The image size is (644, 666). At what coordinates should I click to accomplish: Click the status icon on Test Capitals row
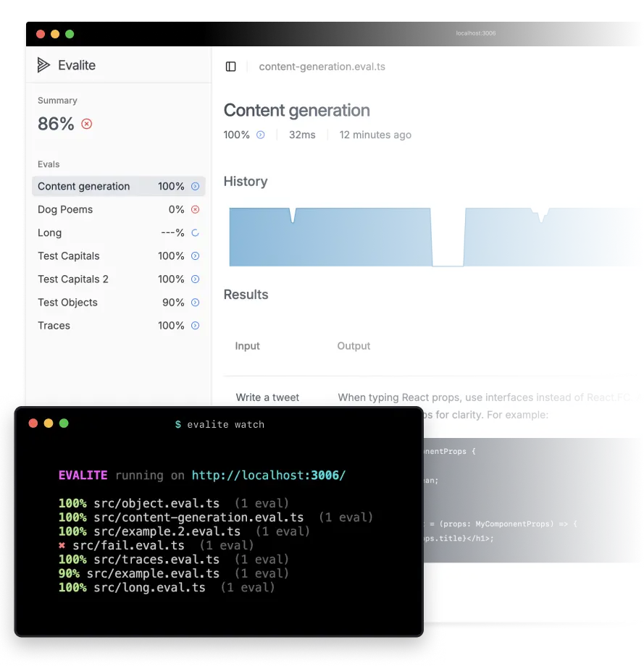(x=195, y=256)
